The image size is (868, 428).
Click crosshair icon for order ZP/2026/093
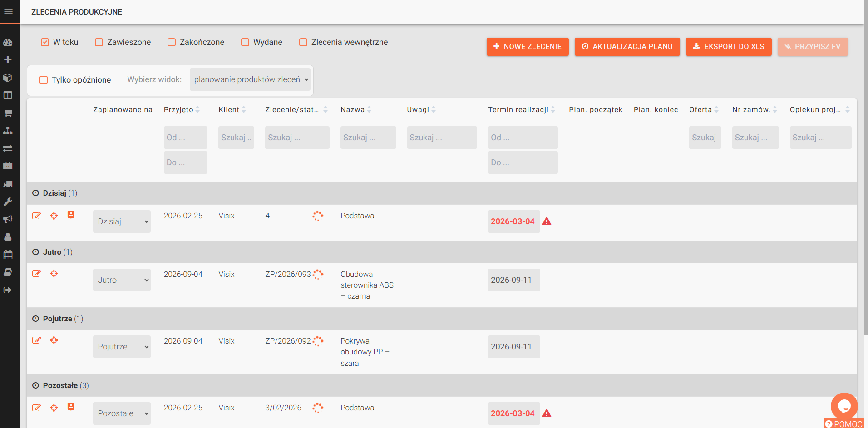click(54, 274)
